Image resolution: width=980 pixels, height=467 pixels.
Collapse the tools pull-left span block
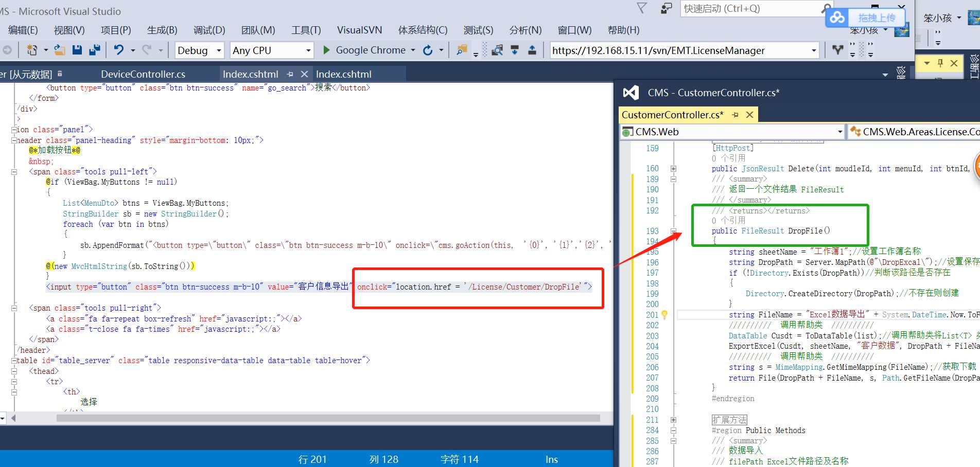pyautogui.click(x=14, y=172)
